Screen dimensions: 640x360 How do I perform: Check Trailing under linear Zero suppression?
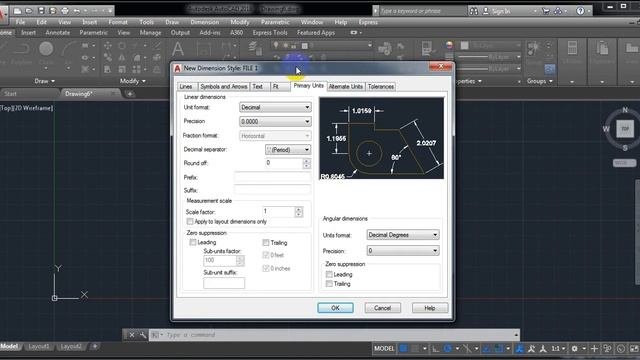[x=266, y=243]
